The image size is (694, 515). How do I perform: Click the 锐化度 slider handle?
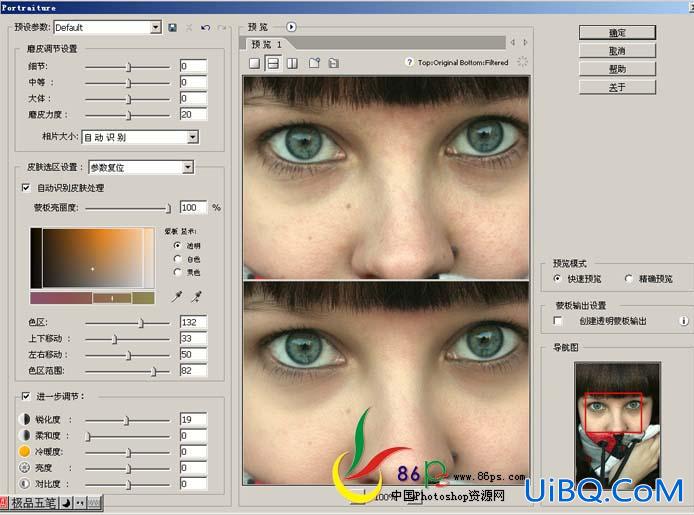click(127, 420)
